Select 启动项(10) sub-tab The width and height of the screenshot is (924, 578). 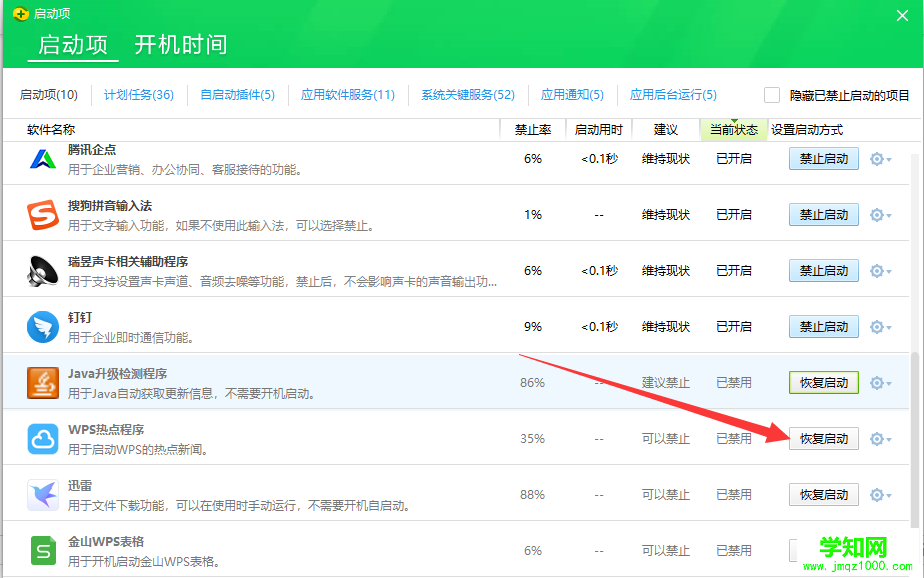[x=49, y=95]
